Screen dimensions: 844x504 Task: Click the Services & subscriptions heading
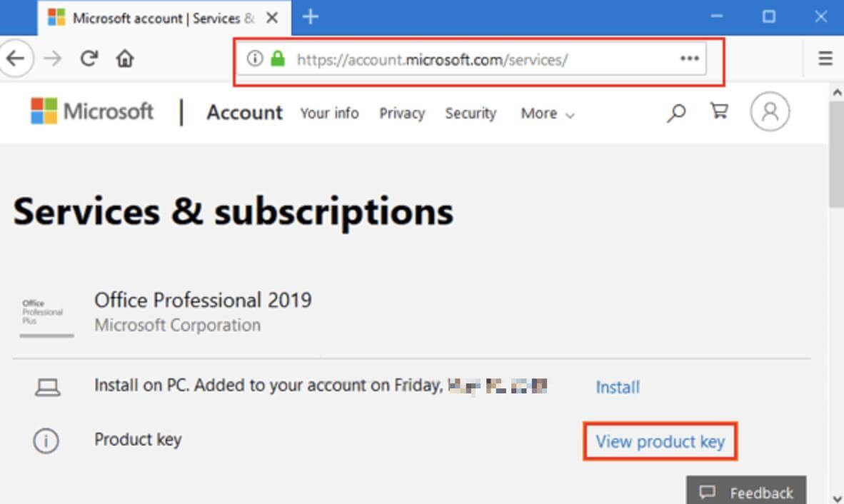coord(233,211)
